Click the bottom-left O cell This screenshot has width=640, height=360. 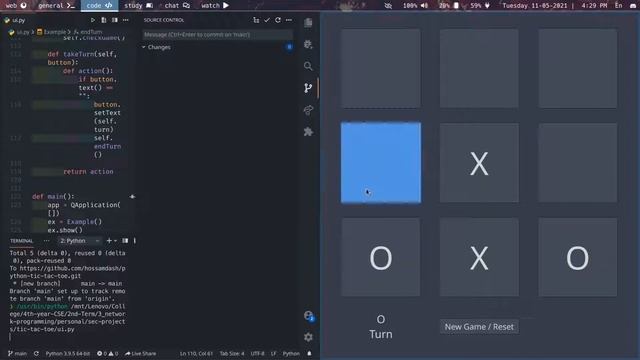point(381,257)
